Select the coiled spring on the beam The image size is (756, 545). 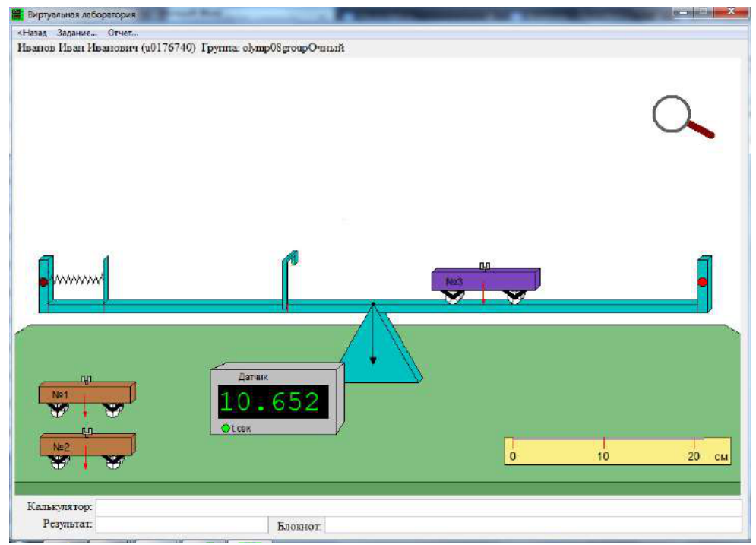[x=77, y=280]
